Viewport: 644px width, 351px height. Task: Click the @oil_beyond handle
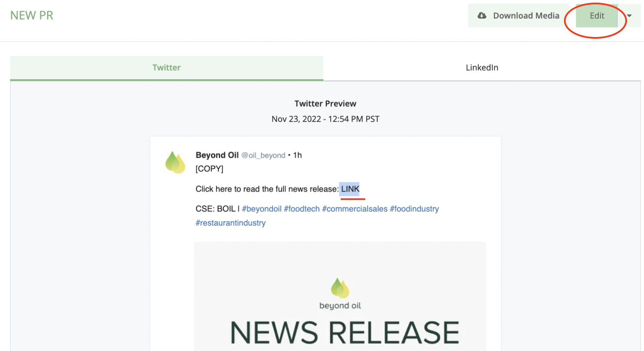(263, 155)
